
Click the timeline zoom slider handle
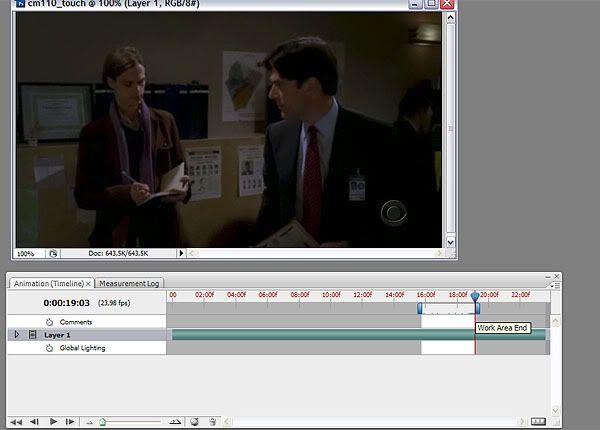point(103,422)
